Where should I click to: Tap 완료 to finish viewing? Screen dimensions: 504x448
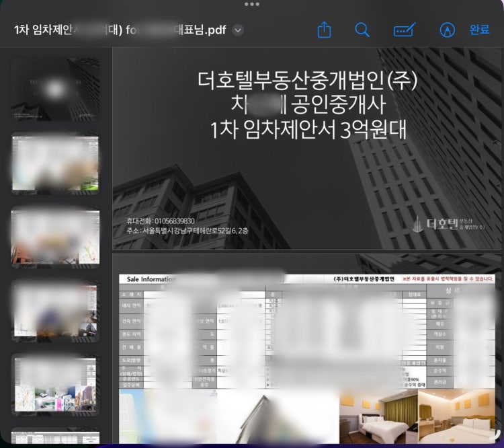pos(479,30)
